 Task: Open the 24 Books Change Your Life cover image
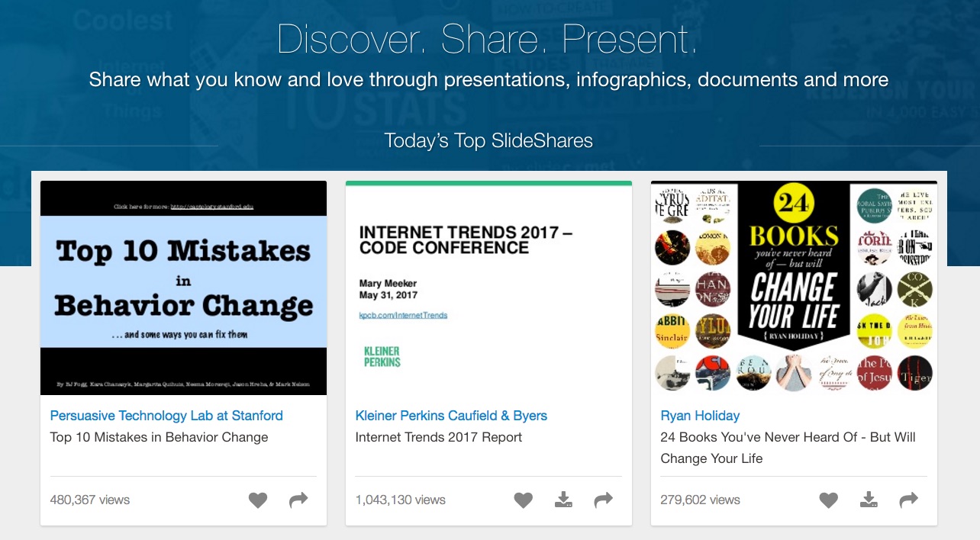click(794, 288)
